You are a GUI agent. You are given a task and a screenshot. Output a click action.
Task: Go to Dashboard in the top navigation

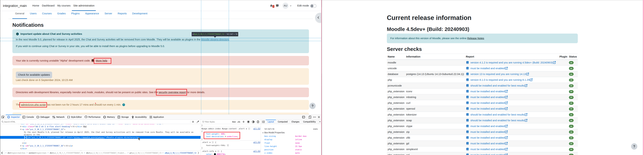tap(48, 6)
